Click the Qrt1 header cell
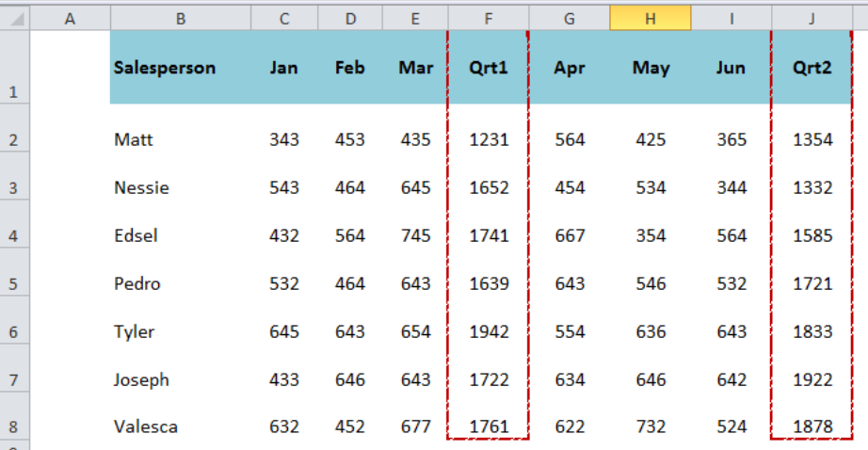Viewport: 868px width, 450px height. coord(489,67)
